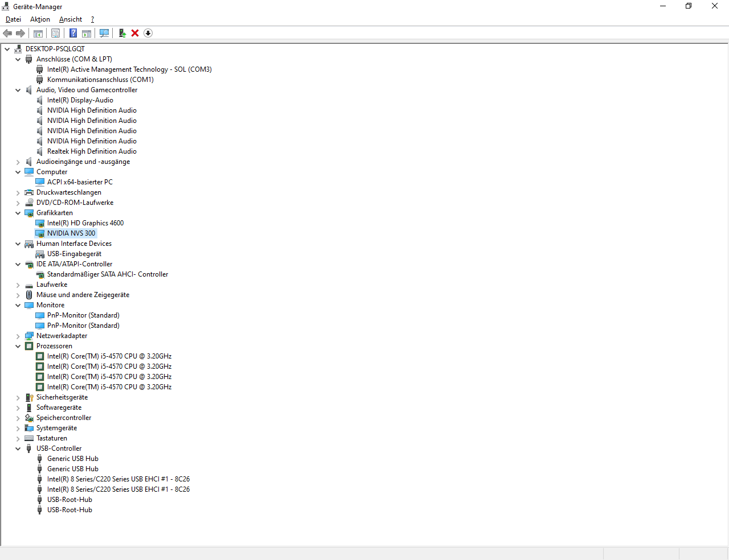Expand the Systemgeräte category
The height and width of the screenshot is (560, 729).
(x=18, y=428)
